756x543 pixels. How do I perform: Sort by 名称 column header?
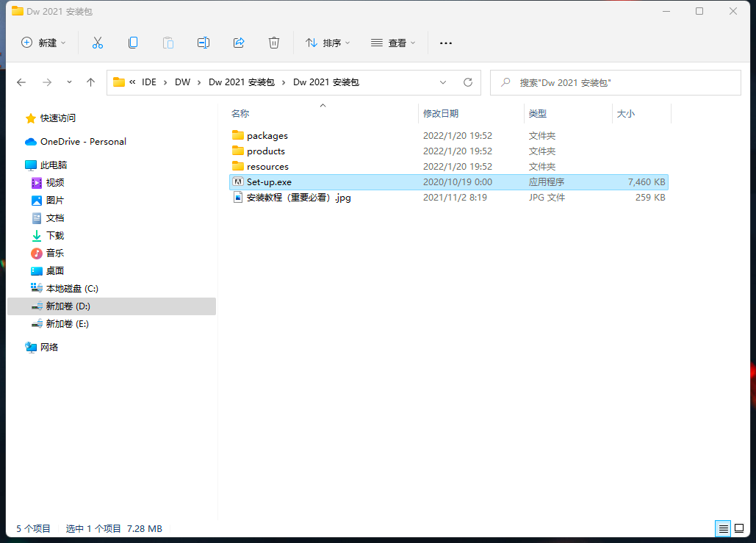pos(240,114)
